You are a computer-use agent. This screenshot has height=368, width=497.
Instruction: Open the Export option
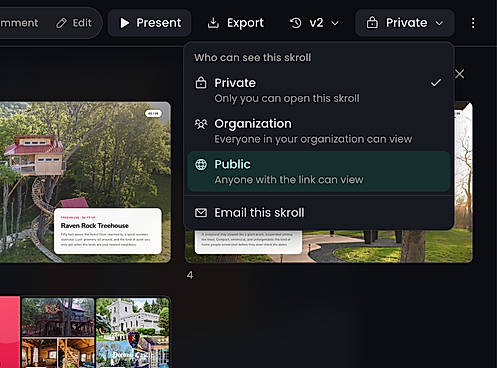(235, 23)
